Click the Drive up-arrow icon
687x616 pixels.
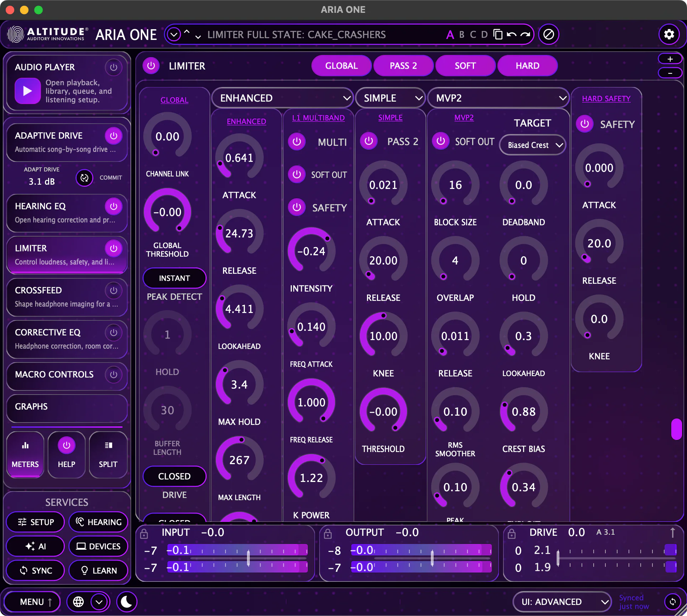pyautogui.click(x=672, y=533)
